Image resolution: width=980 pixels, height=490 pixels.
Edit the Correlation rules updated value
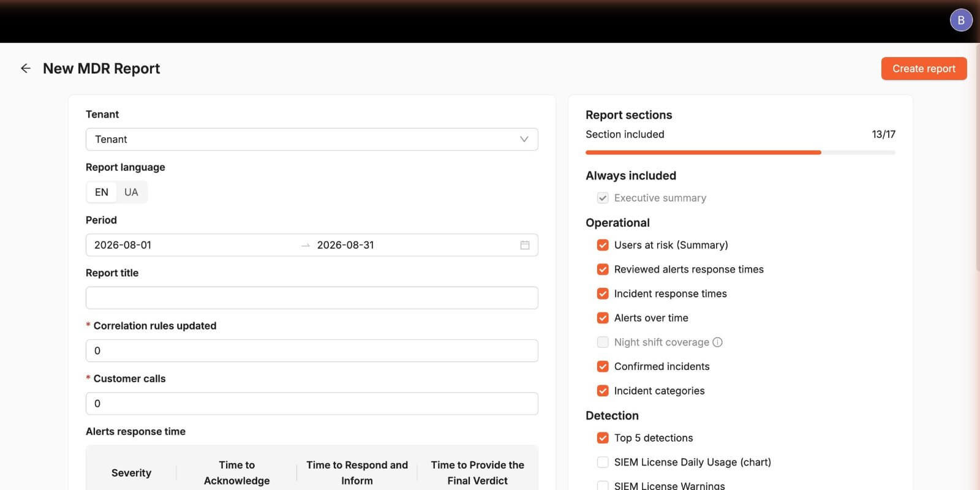tap(312, 351)
